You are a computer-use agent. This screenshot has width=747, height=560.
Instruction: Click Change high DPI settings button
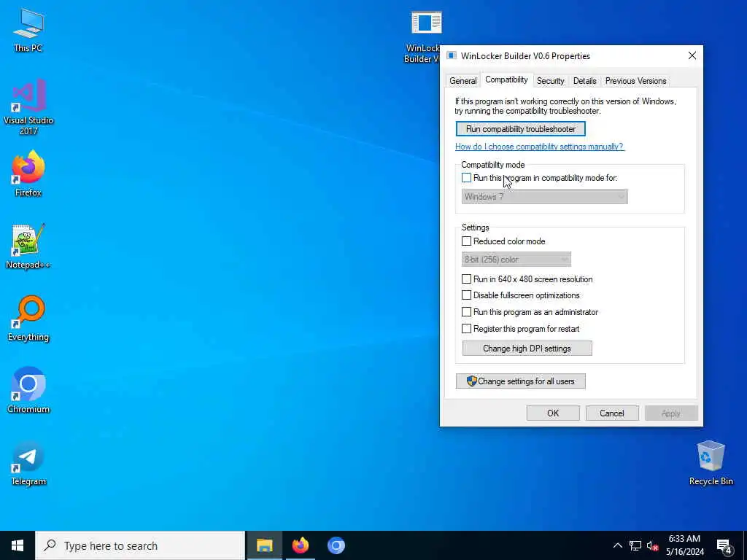click(527, 349)
